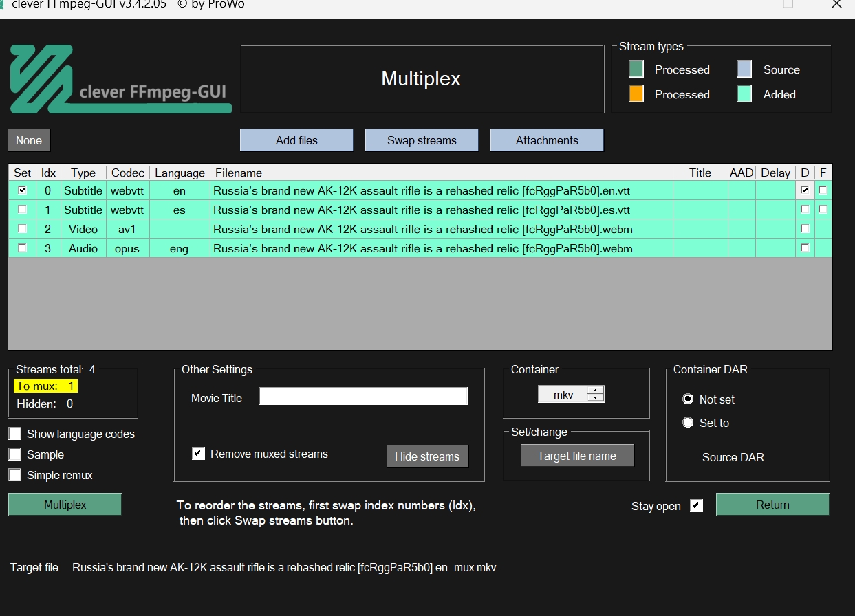Click the opus codec cell
This screenshot has height=616, width=855.
(128, 248)
